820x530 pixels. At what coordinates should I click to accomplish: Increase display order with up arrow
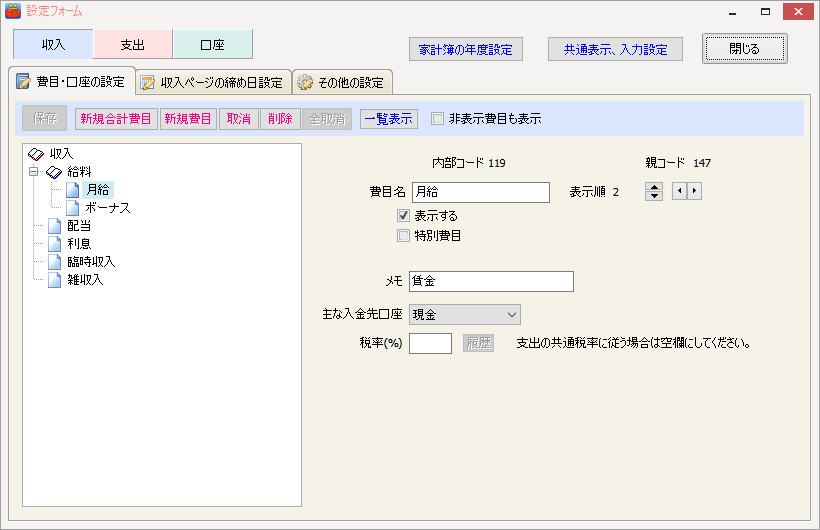[x=654, y=187]
